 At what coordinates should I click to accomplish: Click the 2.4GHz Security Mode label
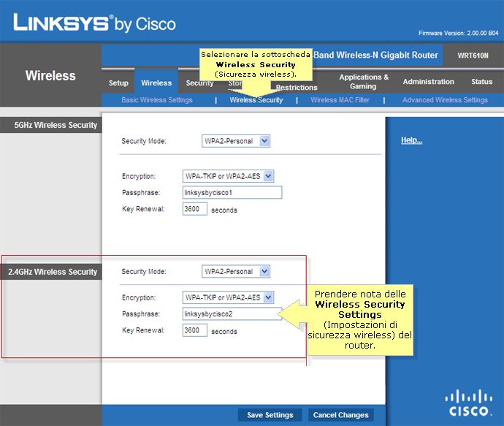pyautogui.click(x=144, y=272)
